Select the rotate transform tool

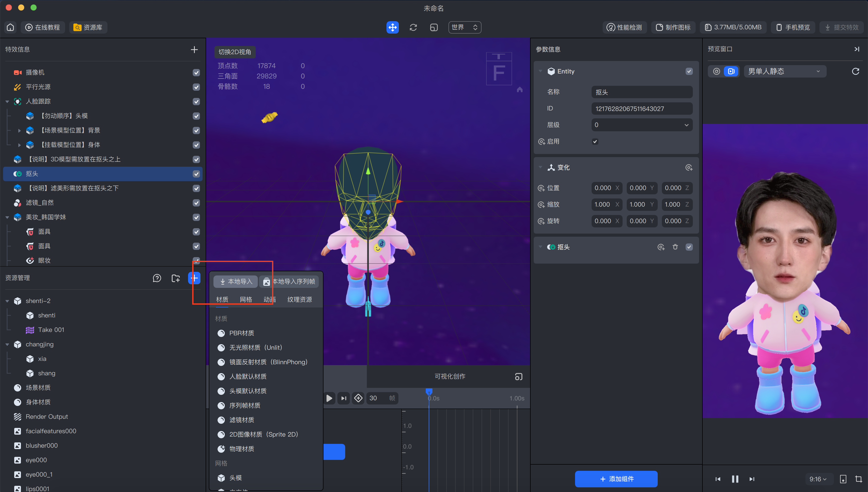[413, 27]
